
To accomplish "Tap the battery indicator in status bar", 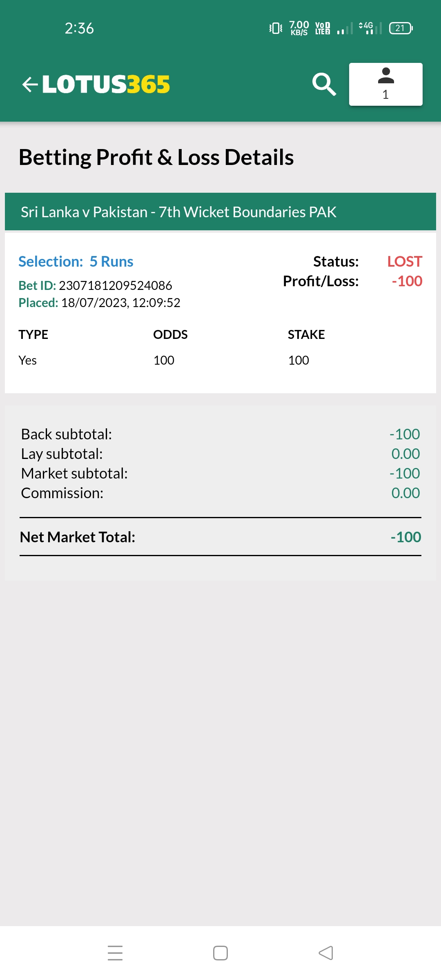I will [401, 28].
